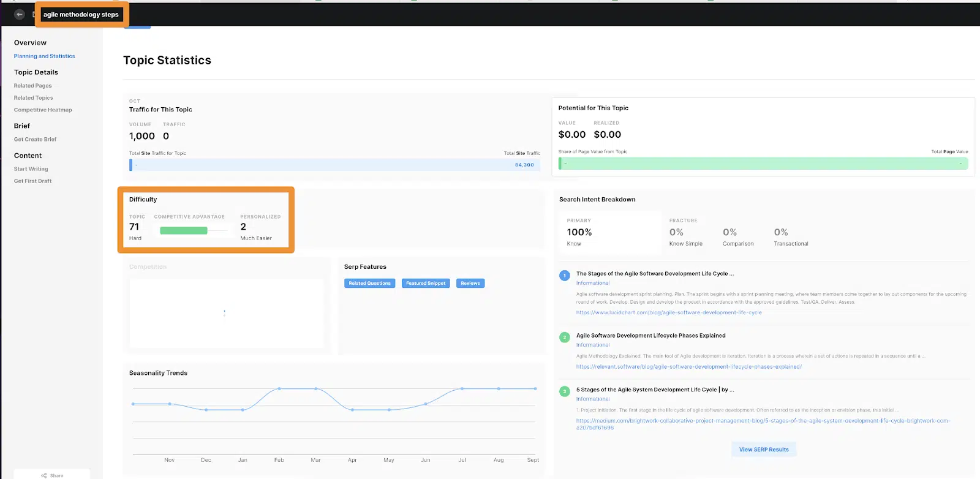Viewport: 980px width, 479px height.
Task: Click the Reviews SERP feature tag
Action: pyautogui.click(x=470, y=284)
